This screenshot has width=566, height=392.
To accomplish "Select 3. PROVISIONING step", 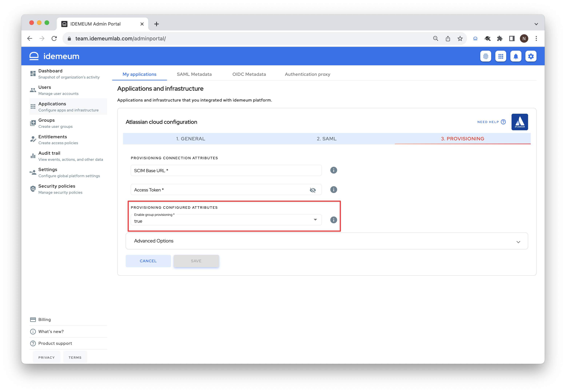I will [463, 138].
